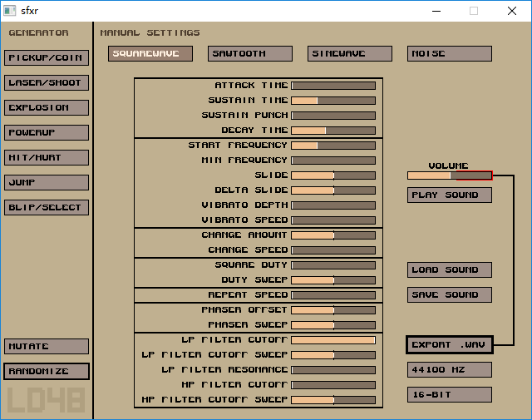532x420 pixels.
Task: Click the LP Filter Cutoff slider
Action: click(333, 340)
